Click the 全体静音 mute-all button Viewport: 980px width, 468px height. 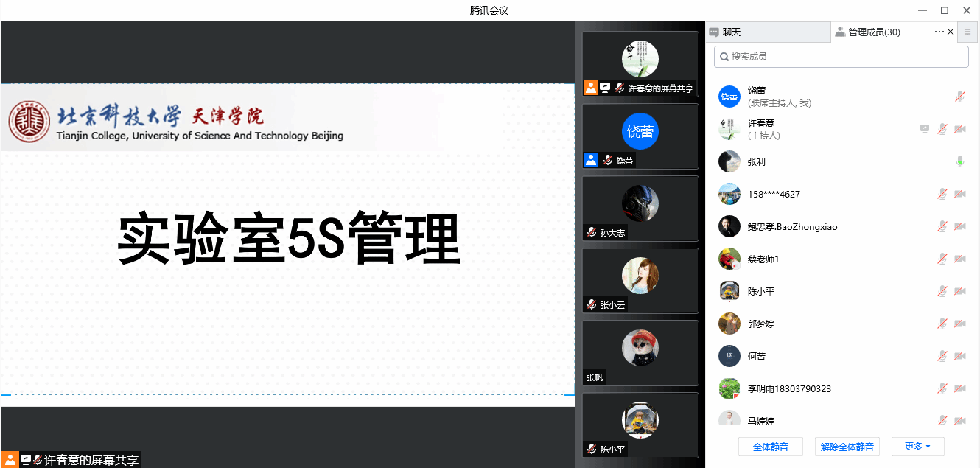[x=770, y=446]
